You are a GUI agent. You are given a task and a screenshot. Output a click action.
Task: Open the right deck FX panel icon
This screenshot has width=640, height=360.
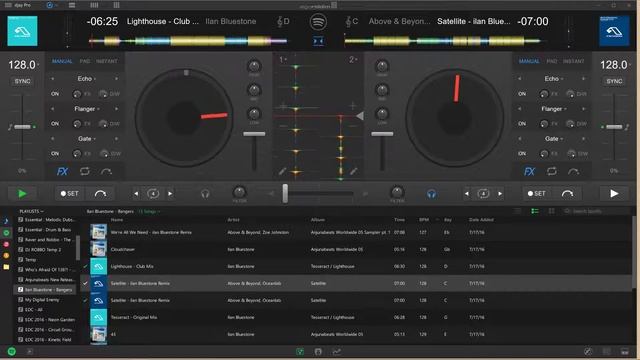click(x=529, y=171)
